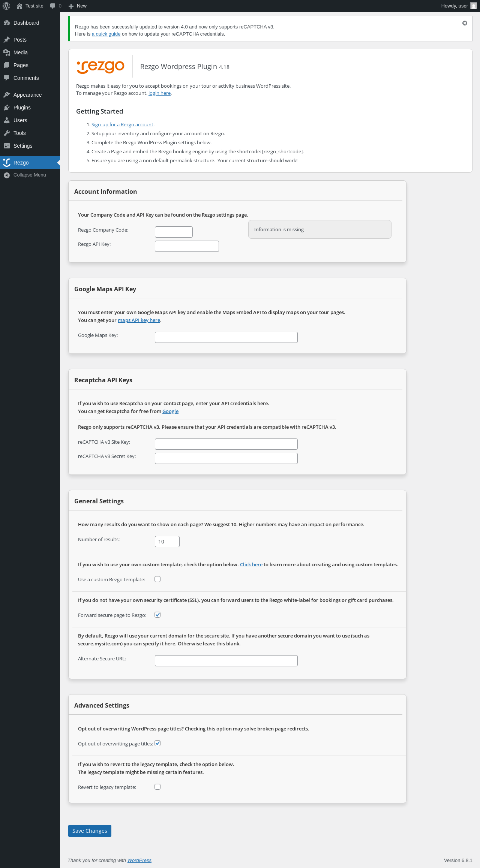Open the Test site home icon
This screenshot has height=868, width=480.
click(19, 6)
